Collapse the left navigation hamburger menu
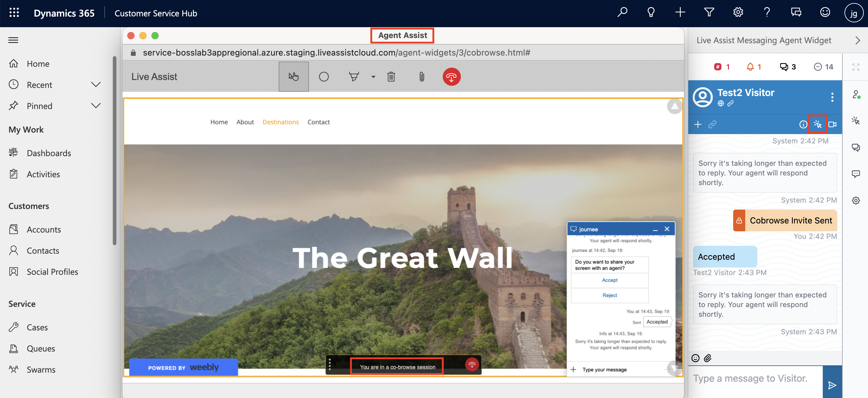 pyautogui.click(x=13, y=40)
